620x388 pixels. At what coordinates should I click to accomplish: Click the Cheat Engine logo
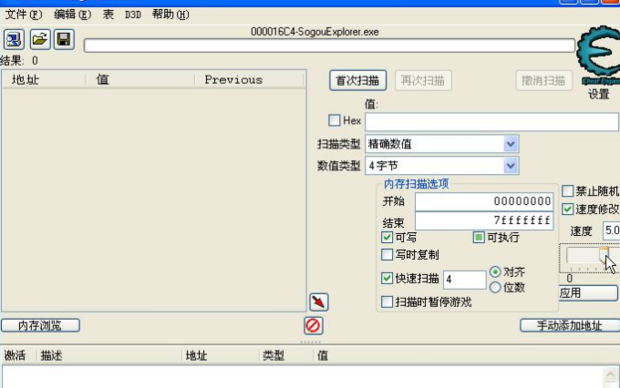[599, 54]
